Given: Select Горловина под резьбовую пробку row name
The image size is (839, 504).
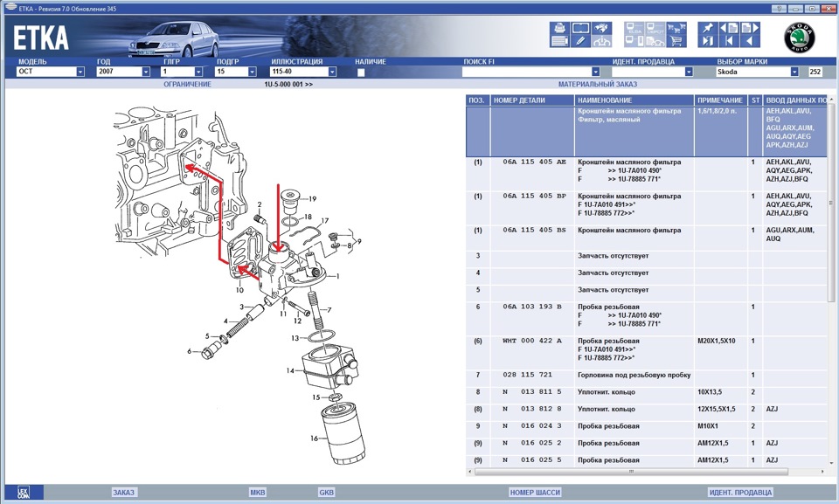Looking at the screenshot, I should (x=634, y=375).
